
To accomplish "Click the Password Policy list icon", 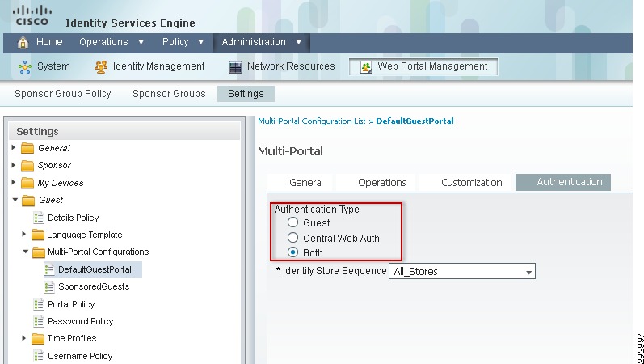I will pyautogui.click(x=39, y=321).
